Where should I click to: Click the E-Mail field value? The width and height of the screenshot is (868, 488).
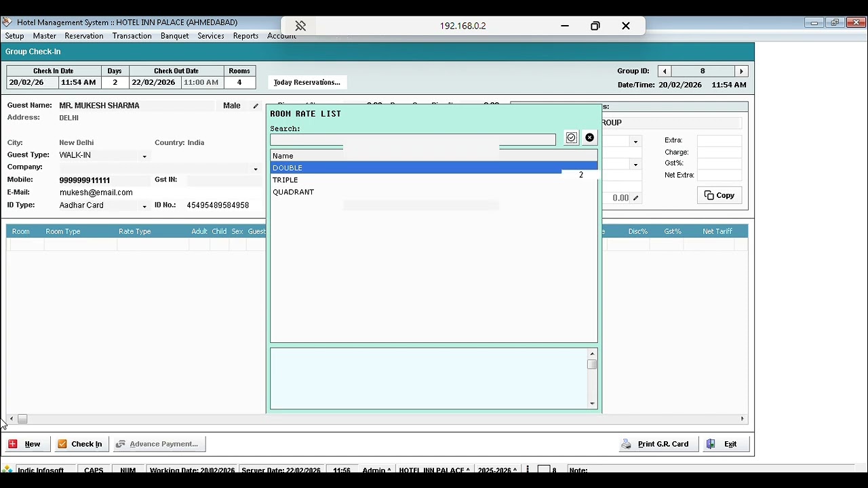[x=96, y=192]
